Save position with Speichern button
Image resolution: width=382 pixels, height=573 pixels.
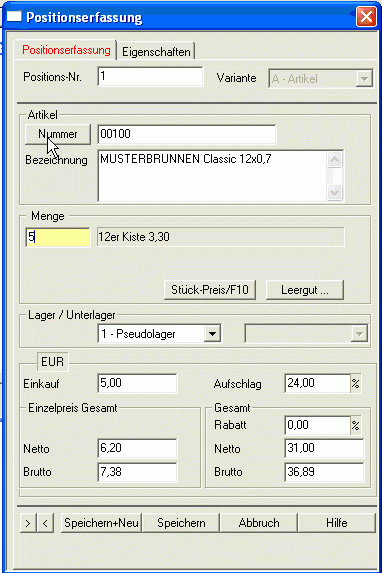click(181, 523)
